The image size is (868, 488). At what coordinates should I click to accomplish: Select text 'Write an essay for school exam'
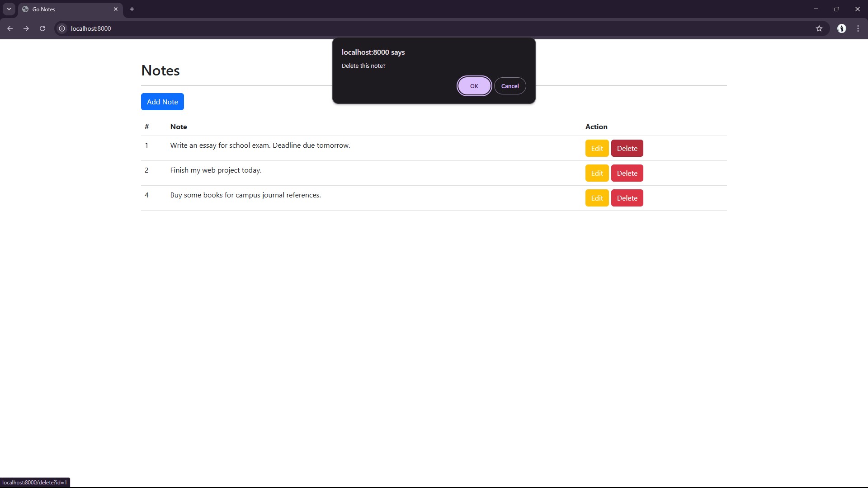[220, 145]
